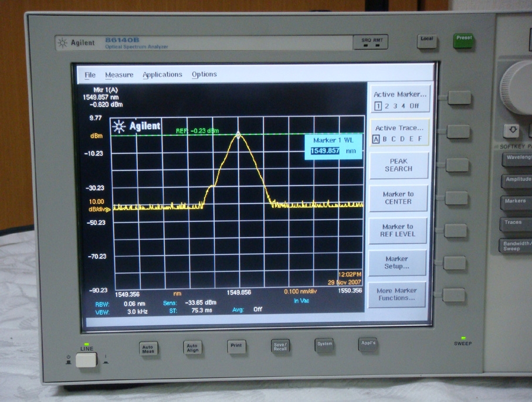Push the hardware key beside Active Marker
The image size is (532, 402).
pyautogui.click(x=459, y=98)
